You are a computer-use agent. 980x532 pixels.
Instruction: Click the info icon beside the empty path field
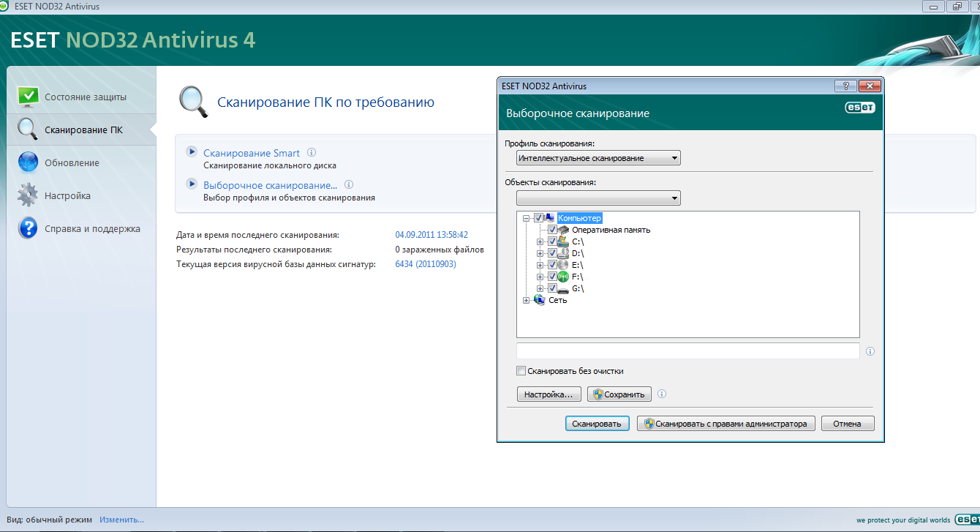pyautogui.click(x=870, y=351)
